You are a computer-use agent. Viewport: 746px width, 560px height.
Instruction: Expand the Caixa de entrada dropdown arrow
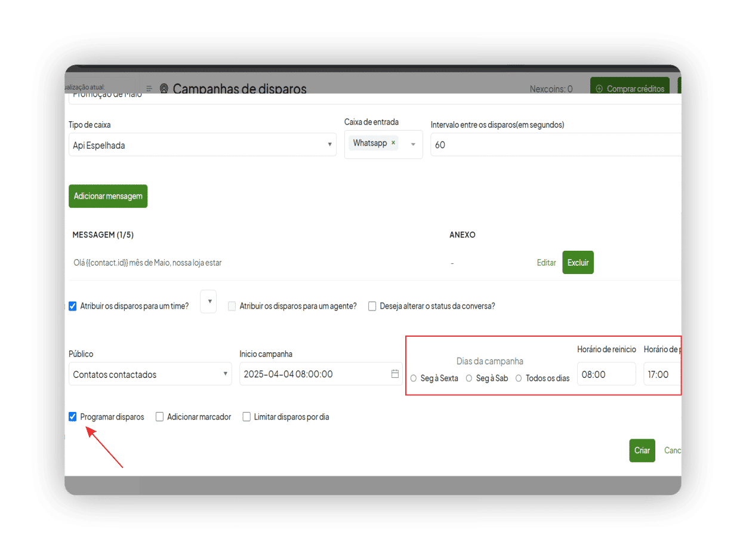coord(413,144)
